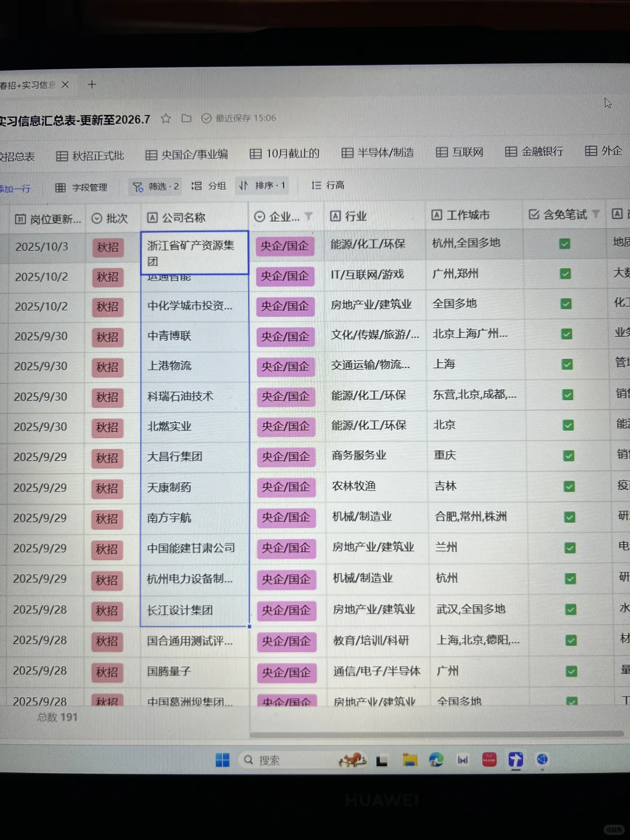Open the Windows Start menu
Screen dimensions: 630x840
(222, 760)
